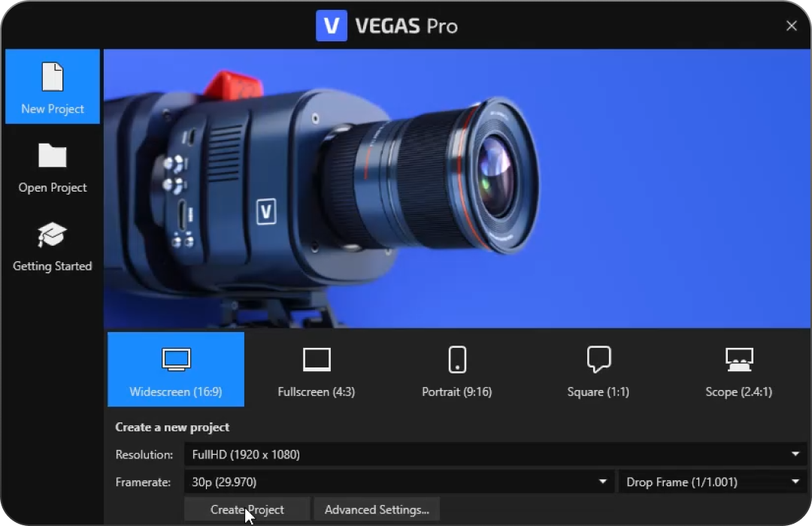Click the 'Resolution:' label
Viewport: 812px width, 526px height.
pos(144,455)
